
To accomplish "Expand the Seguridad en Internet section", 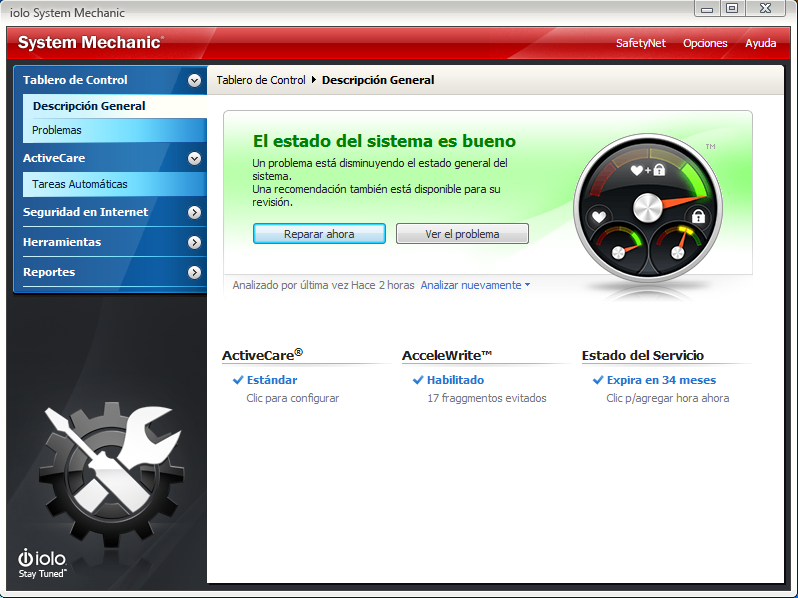I will click(x=194, y=212).
